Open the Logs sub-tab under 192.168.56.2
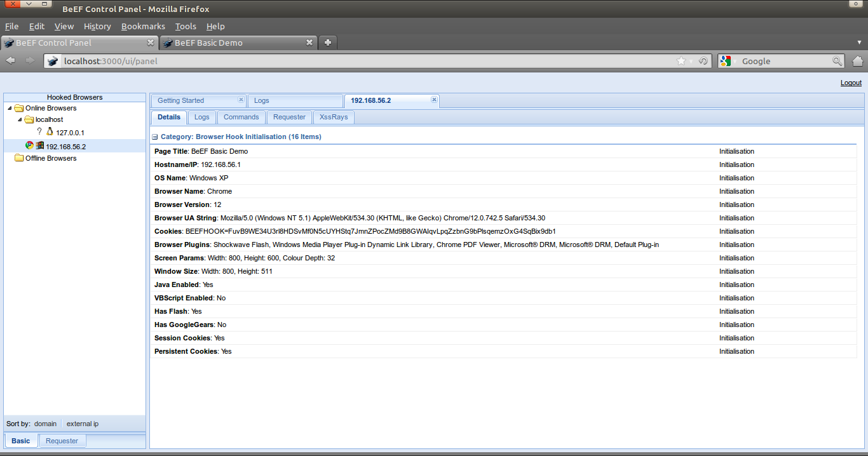 click(202, 117)
